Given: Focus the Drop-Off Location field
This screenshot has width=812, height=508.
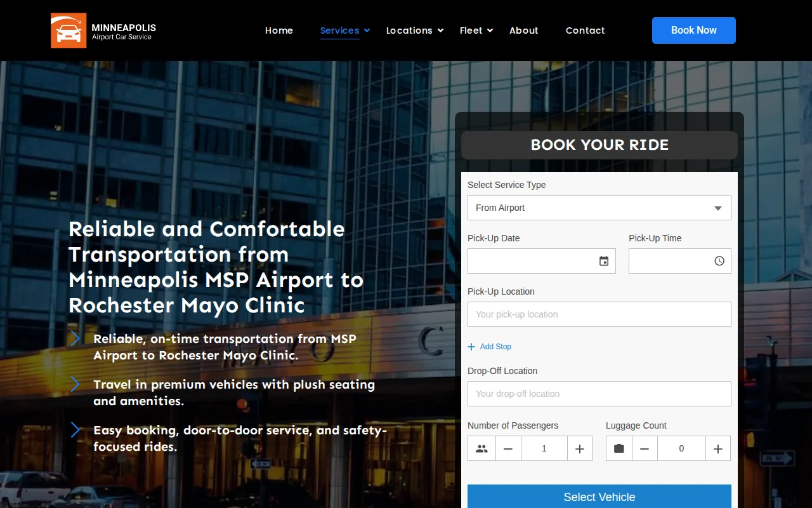Looking at the screenshot, I should coord(599,394).
